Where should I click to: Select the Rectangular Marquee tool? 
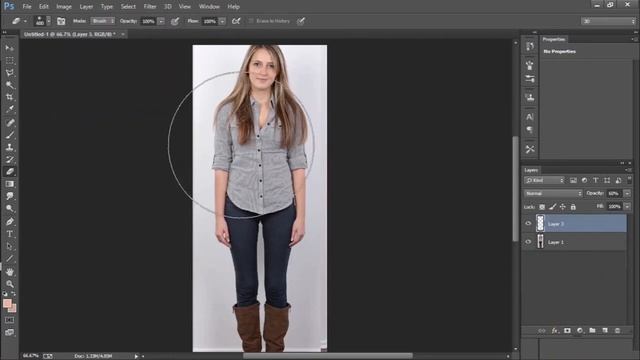[x=9, y=60]
